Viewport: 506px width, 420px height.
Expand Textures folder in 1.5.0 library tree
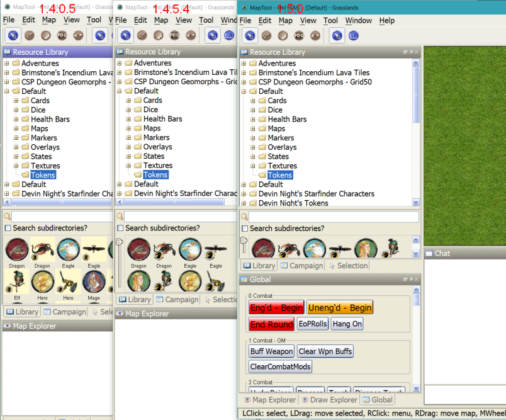[253, 166]
